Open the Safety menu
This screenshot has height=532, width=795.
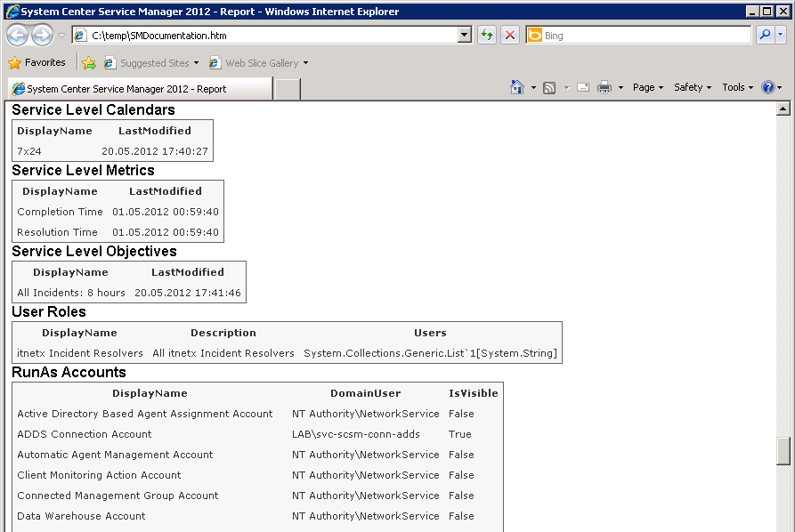pyautogui.click(x=693, y=87)
